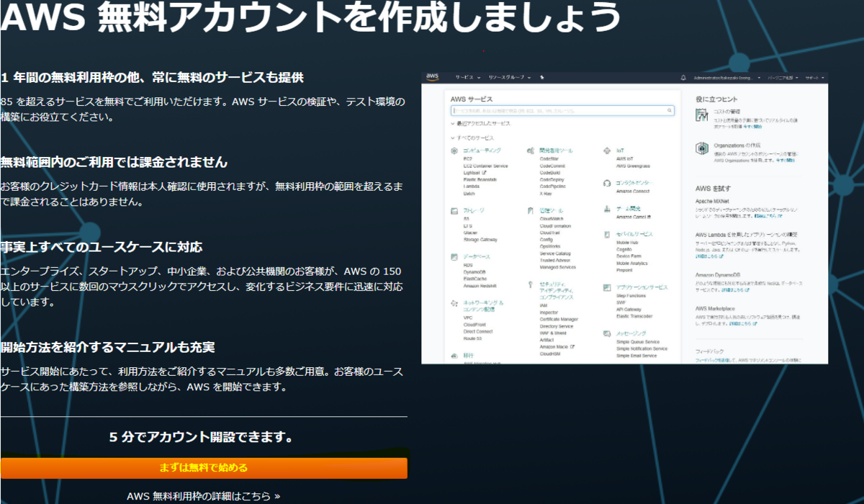Collapse the すべてのサービス section
The width and height of the screenshot is (864, 504).
click(472, 138)
